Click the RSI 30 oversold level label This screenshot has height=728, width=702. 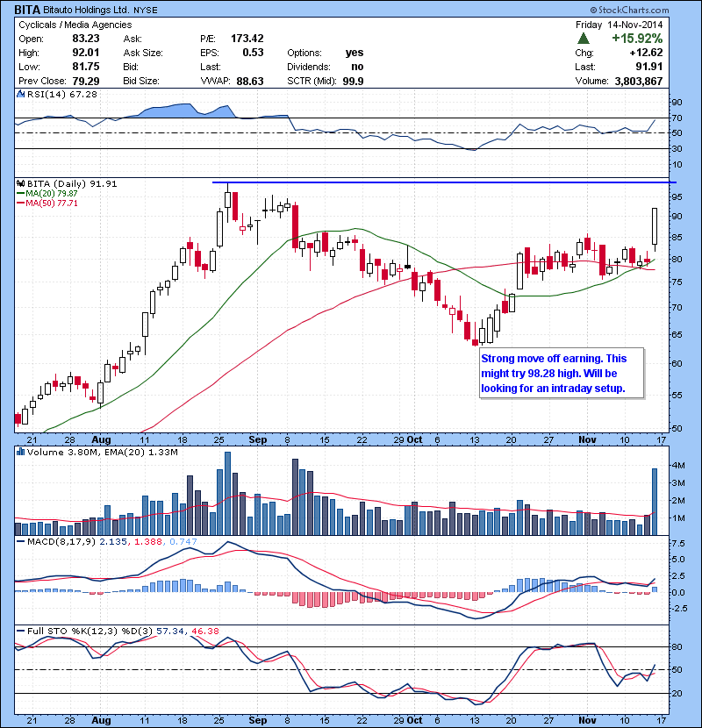(677, 148)
